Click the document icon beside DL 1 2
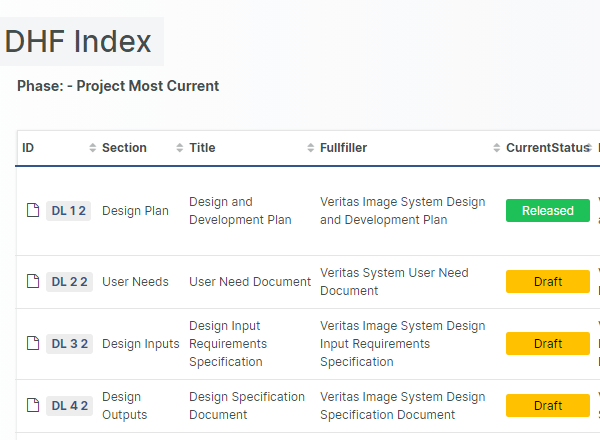The width and height of the screenshot is (600, 440). click(x=33, y=211)
